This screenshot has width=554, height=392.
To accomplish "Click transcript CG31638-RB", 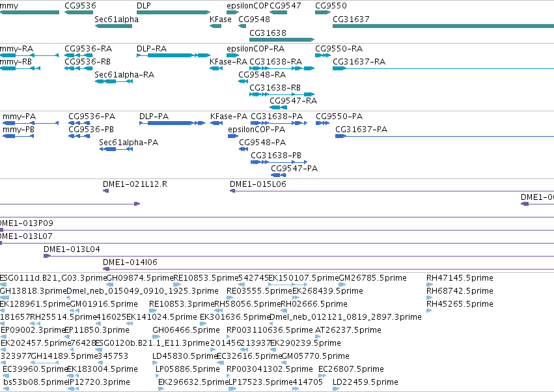I will point(282,94).
